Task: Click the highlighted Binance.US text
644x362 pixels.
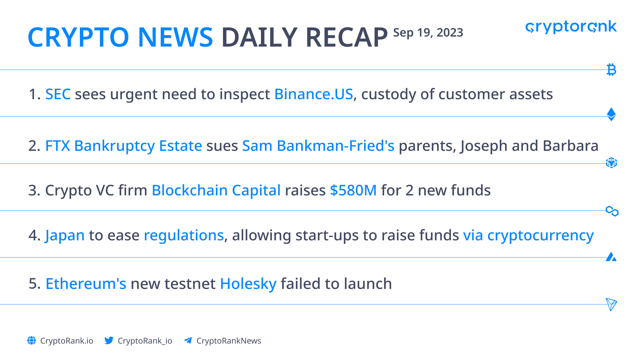Action: (314, 94)
